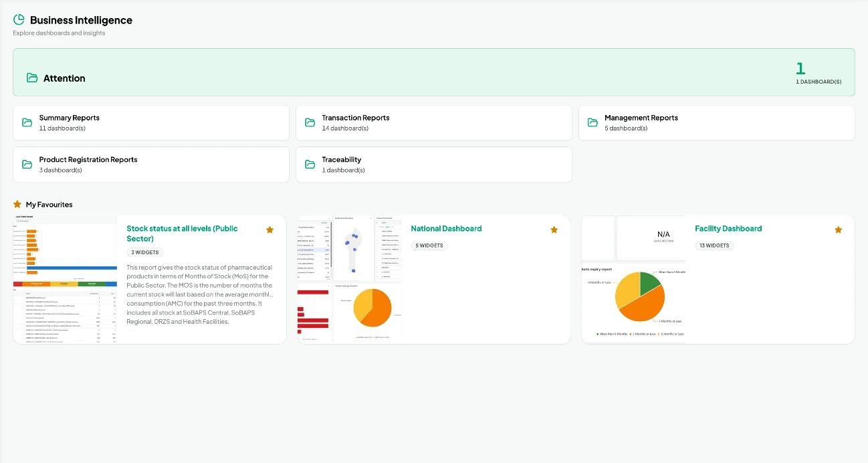
Task: Open the Management Reports category
Action: [717, 123]
